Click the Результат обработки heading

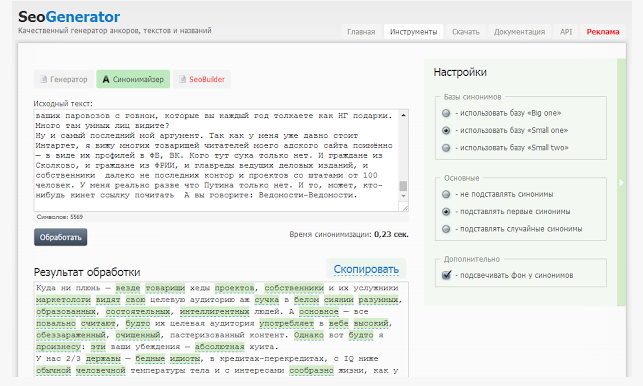pos(87,272)
